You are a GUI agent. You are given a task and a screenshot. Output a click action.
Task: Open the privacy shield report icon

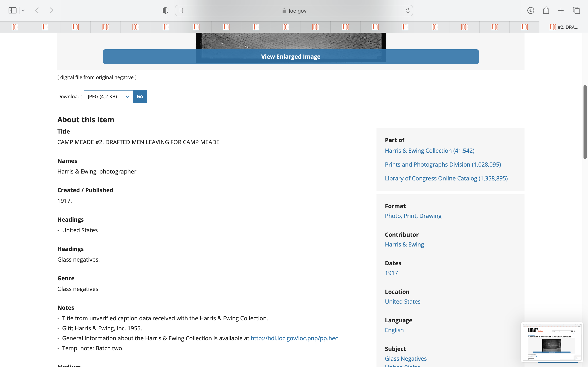coord(165,10)
